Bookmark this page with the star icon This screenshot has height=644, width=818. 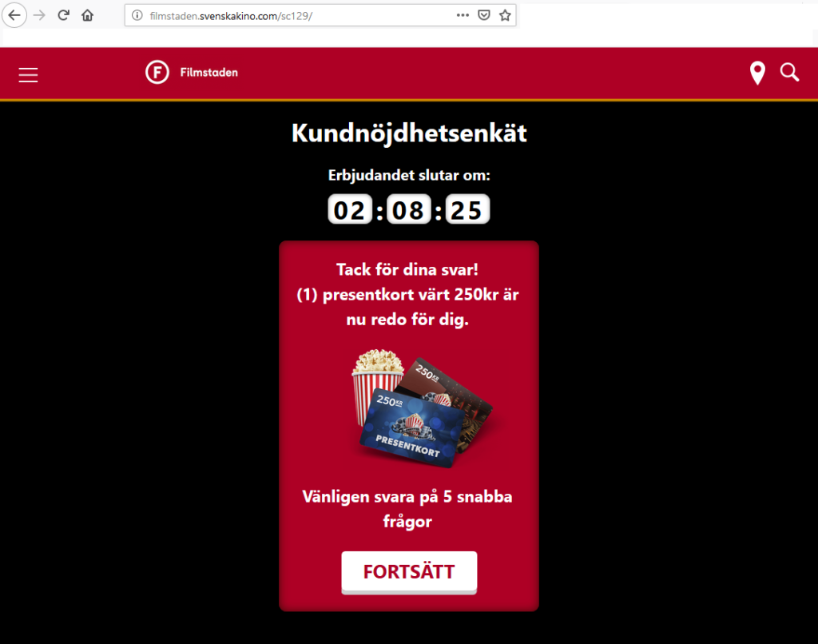coord(505,15)
